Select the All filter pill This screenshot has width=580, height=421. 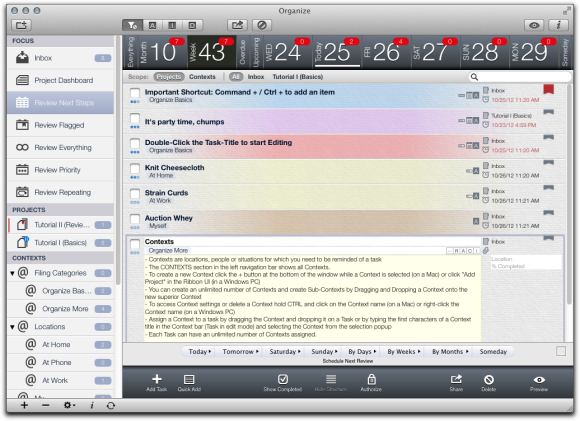point(236,77)
